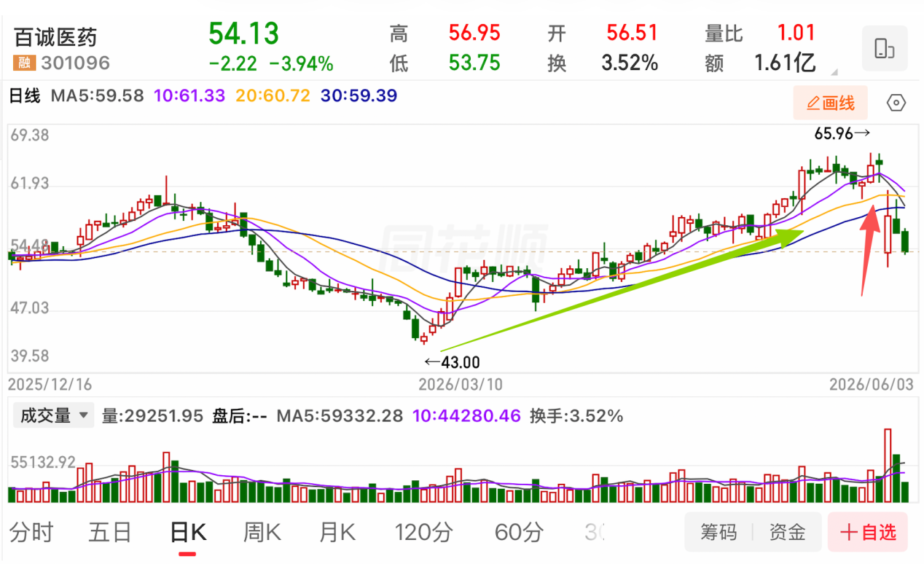
Task: Tap current price 54.13
Action: (243, 34)
